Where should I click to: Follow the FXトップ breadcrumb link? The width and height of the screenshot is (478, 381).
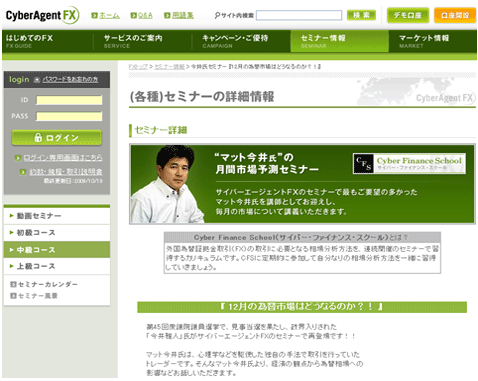[x=138, y=67]
